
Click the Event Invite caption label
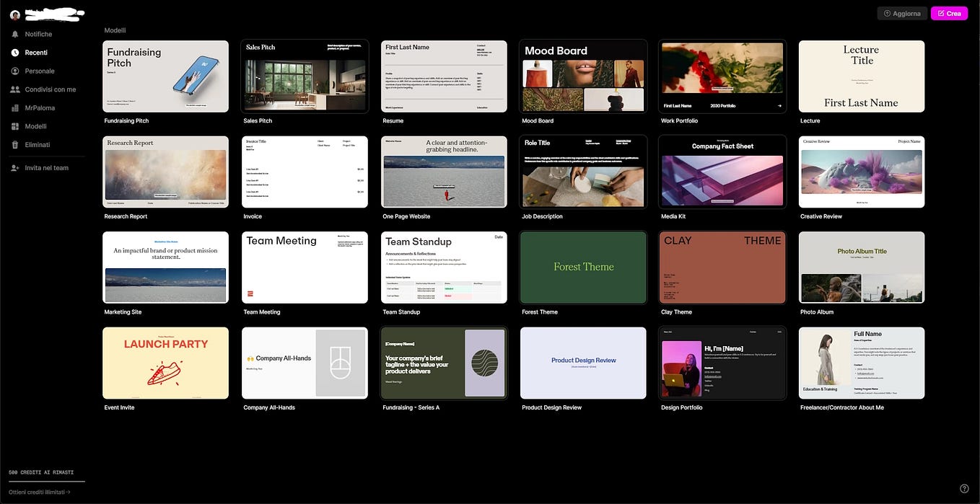120,407
